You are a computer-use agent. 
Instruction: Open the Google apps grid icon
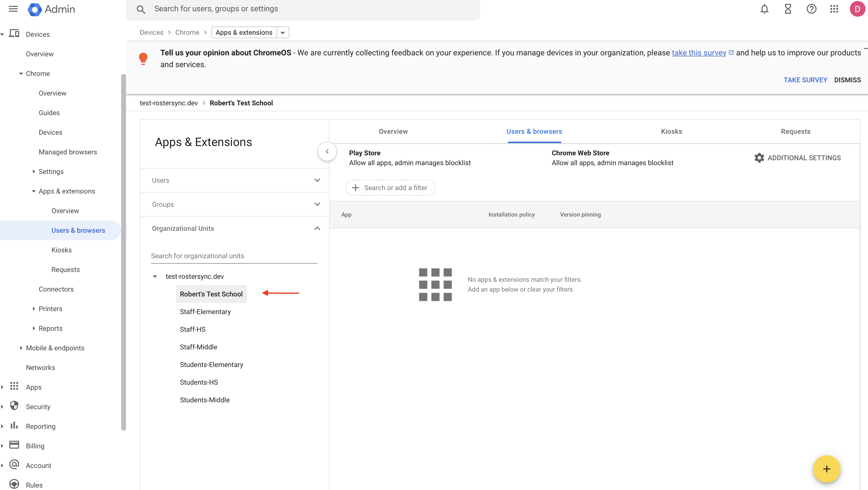(x=834, y=9)
